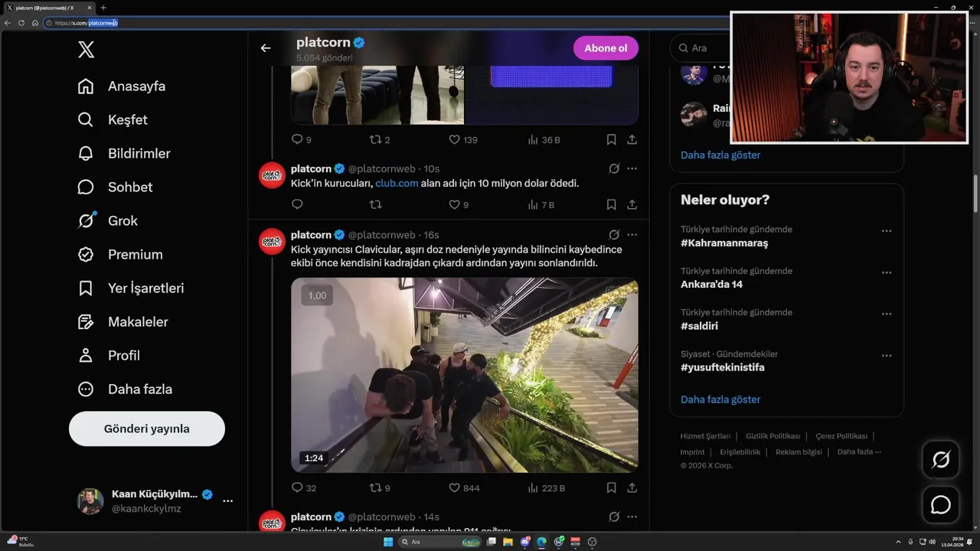Click Daha fazla göster under suggestions
The image size is (980, 551).
pos(720,155)
